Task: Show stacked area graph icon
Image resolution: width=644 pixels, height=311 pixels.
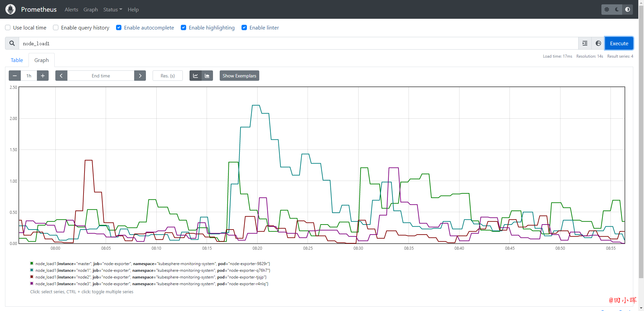Action: coord(207,76)
